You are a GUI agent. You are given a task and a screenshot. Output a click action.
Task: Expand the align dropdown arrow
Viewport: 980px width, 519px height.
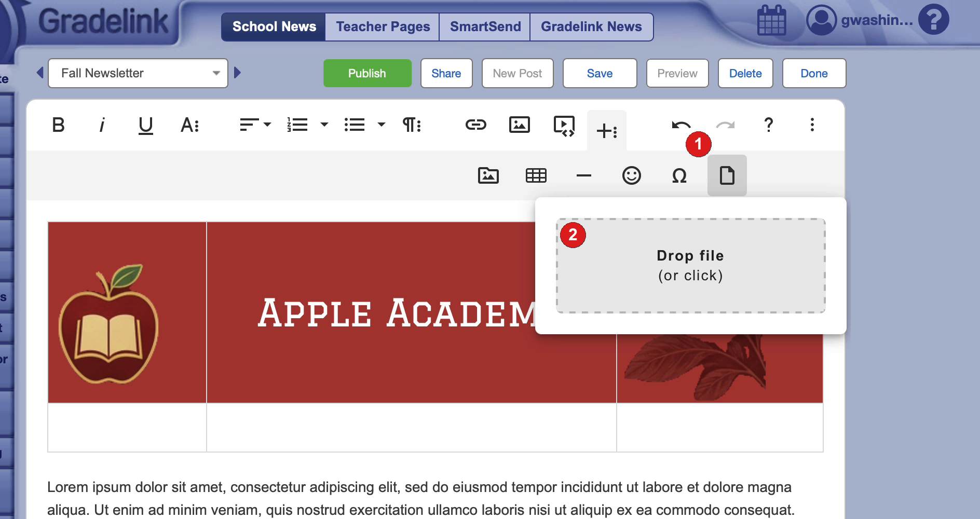click(x=267, y=125)
